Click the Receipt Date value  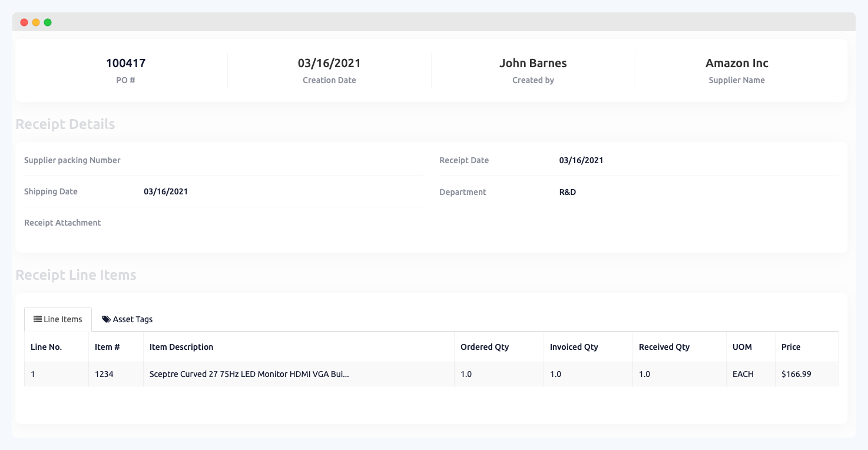click(x=581, y=160)
